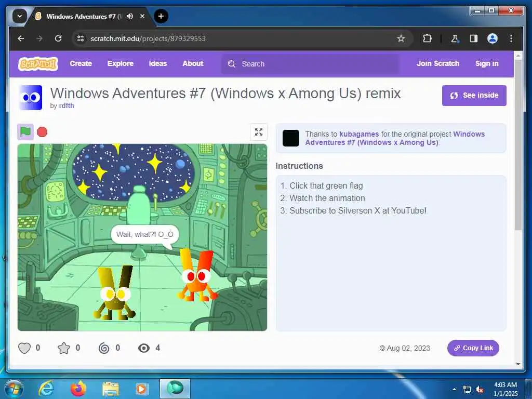
Task: Click the active browser taskbar button
Action: [175, 389]
